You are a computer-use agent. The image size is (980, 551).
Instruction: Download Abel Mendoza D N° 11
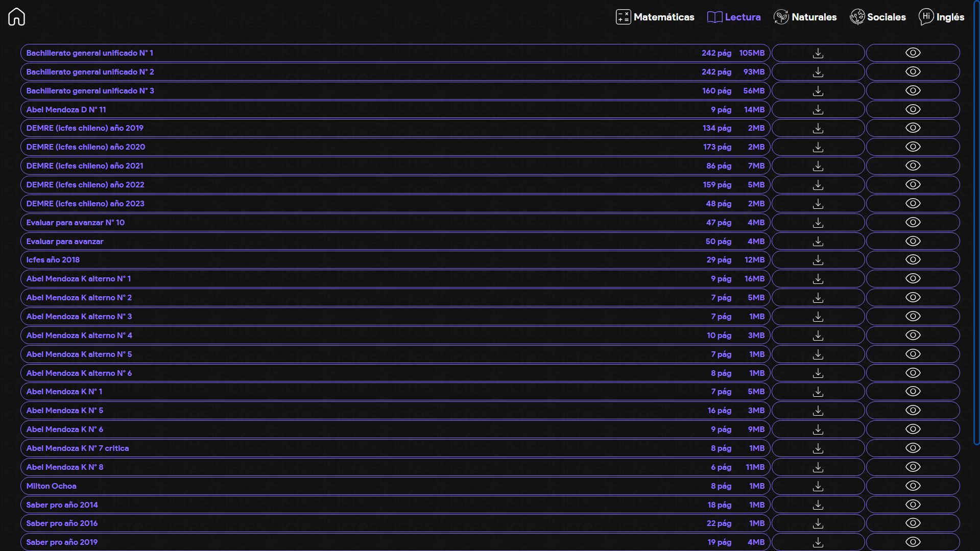pyautogui.click(x=818, y=110)
